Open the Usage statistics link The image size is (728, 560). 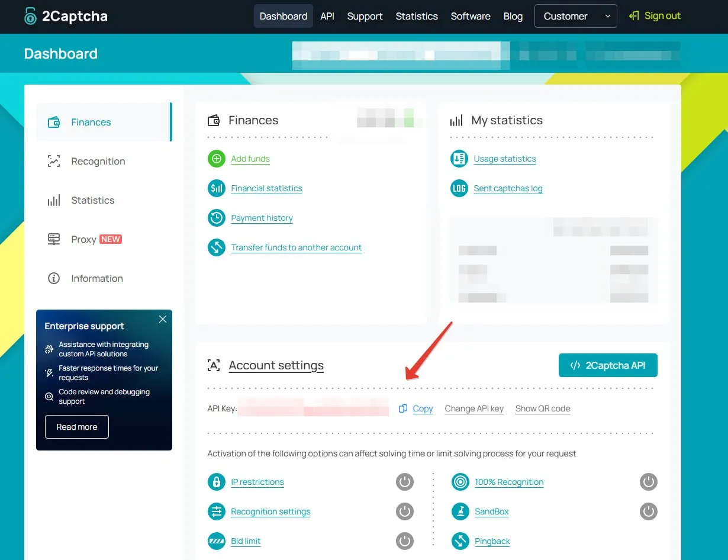coord(505,159)
